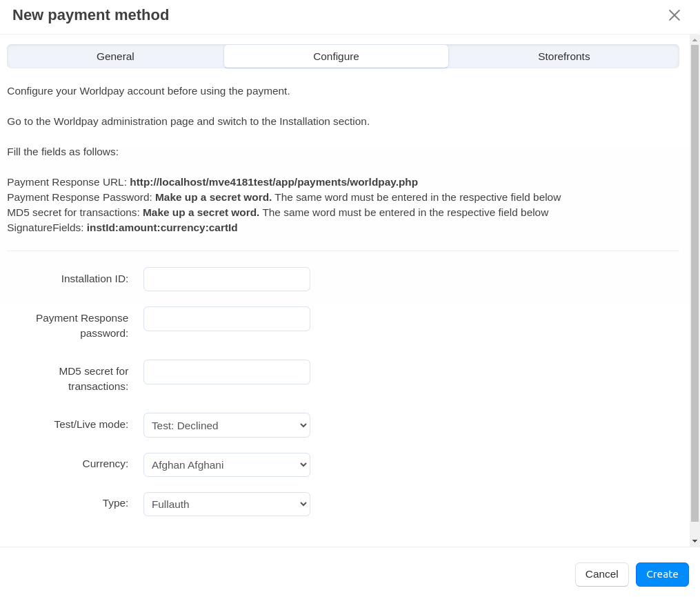The width and height of the screenshot is (700, 597).
Task: Click the Test/Live mode label
Action: [91, 424]
